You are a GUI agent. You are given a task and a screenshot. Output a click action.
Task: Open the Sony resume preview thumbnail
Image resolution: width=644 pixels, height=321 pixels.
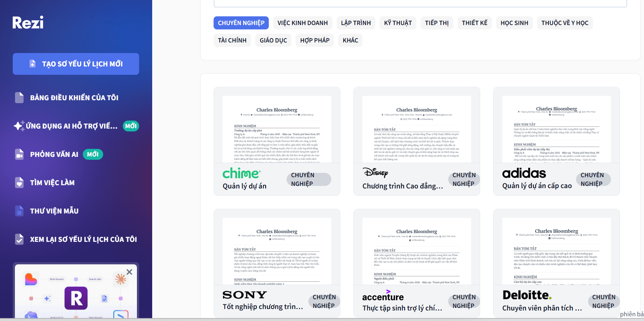[277, 251]
